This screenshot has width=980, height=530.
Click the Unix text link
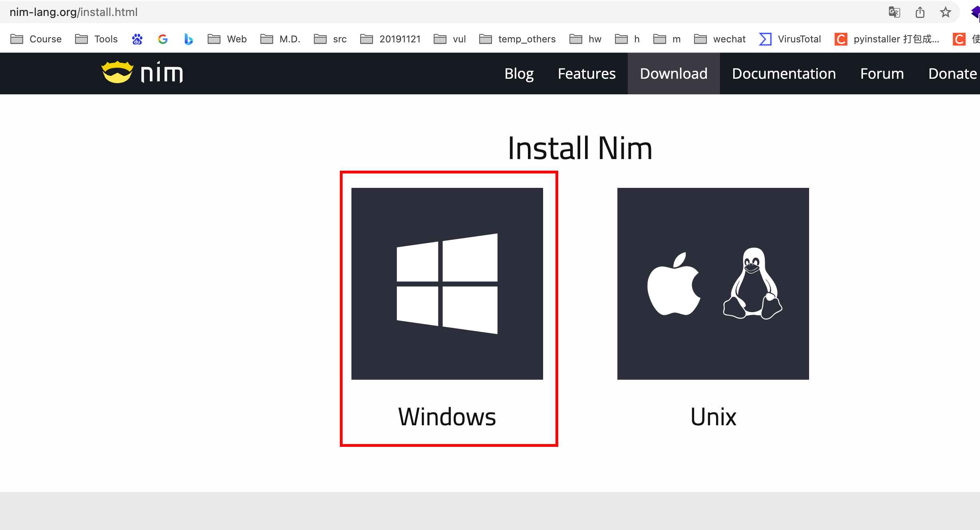(713, 416)
